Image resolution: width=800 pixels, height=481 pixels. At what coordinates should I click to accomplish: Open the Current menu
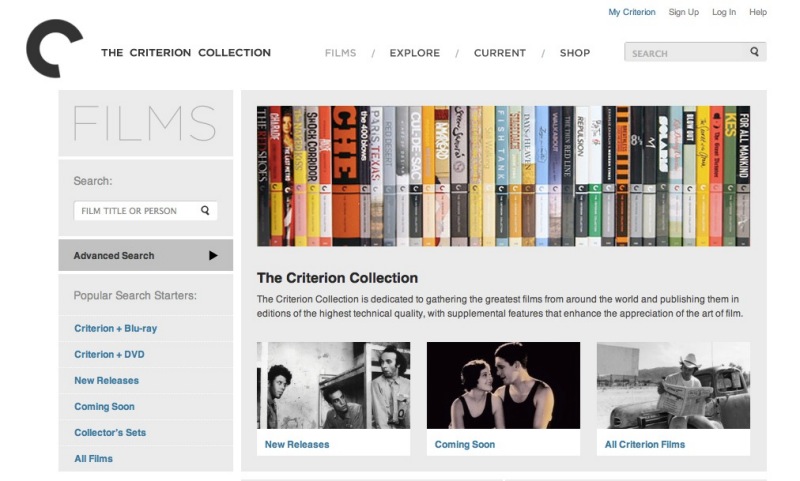(x=499, y=53)
